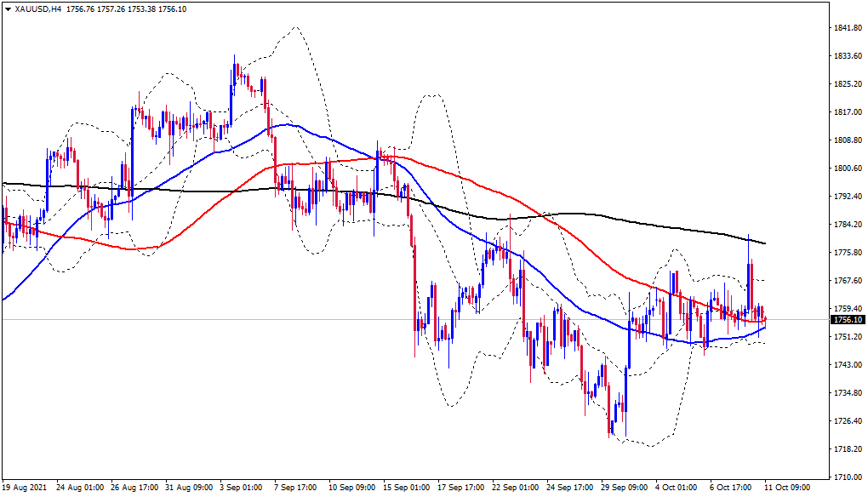Click the triangle beside the XAUUSD,H4 title
This screenshot has width=868, height=497.
8,9
